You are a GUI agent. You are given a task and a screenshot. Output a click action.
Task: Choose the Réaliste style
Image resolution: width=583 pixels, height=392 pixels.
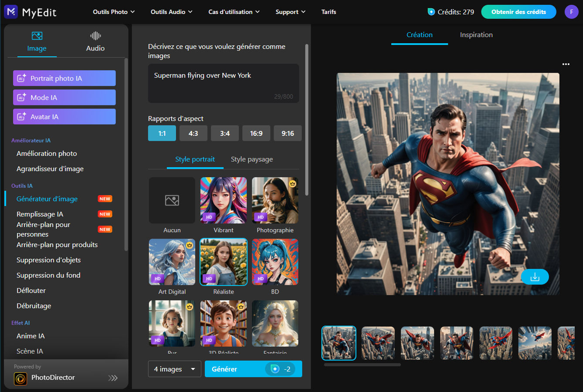coord(224,262)
